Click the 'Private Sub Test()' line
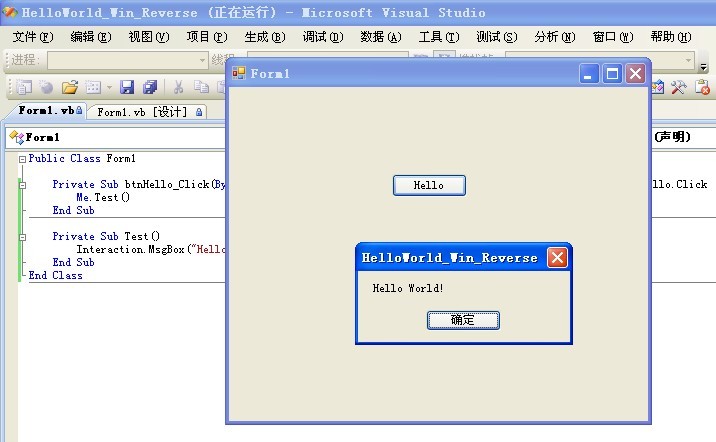The image size is (716, 442). (106, 237)
